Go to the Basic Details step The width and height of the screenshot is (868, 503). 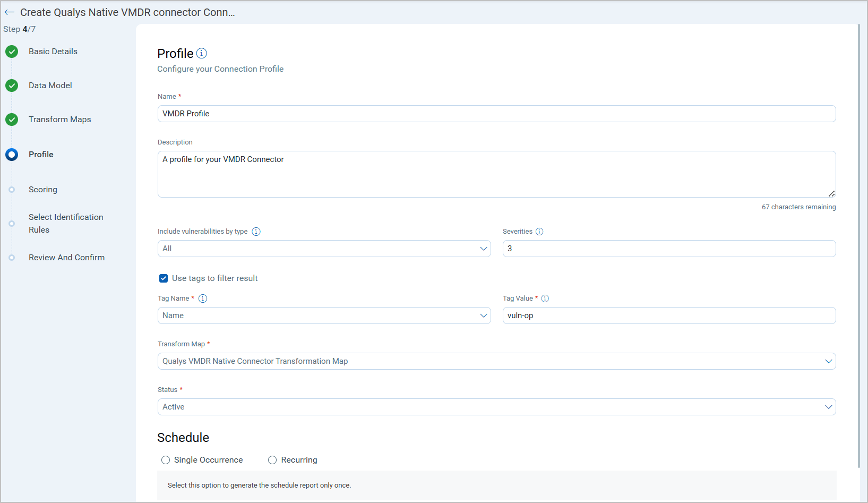click(x=53, y=52)
